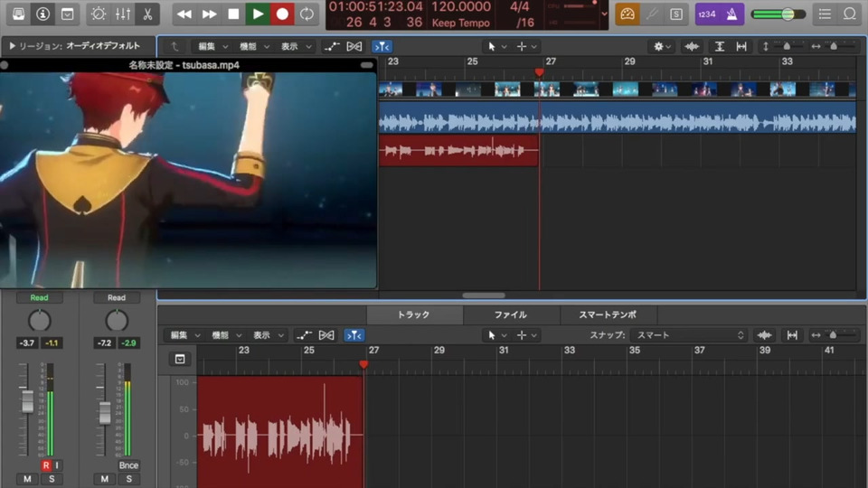Toggle the Metronome click button

731,14
